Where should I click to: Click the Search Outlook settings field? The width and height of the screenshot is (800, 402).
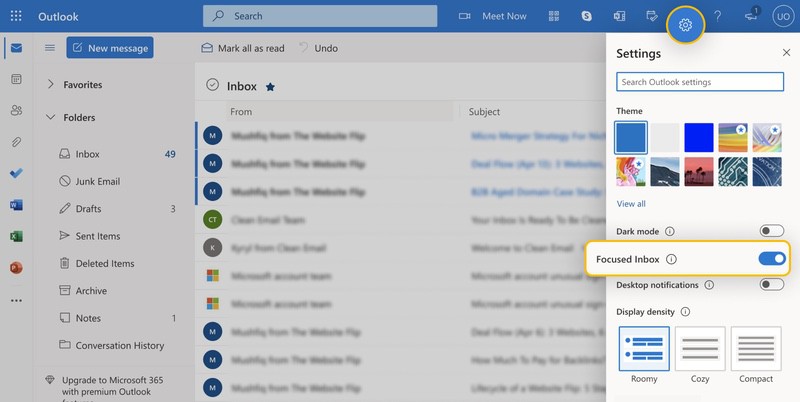click(x=700, y=82)
